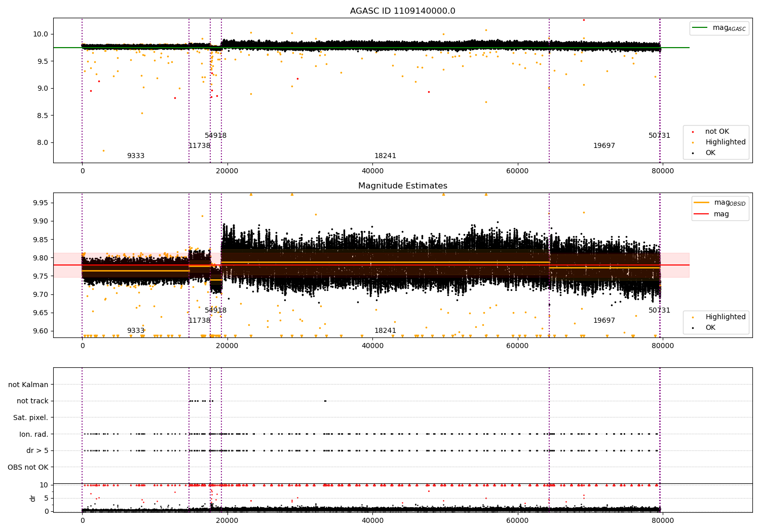Click the 'not Kalman' row label
760x532 pixels.
[x=28, y=385]
